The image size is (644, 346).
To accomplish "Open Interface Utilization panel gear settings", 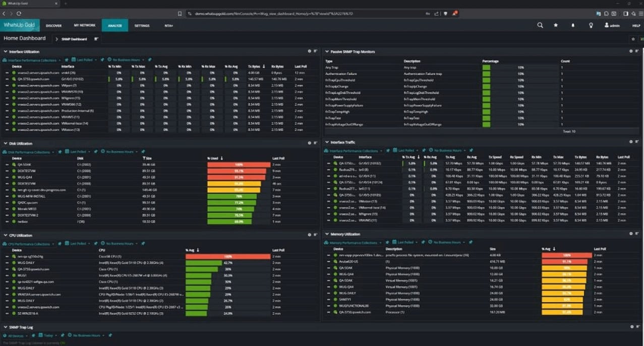I will pos(310,51).
